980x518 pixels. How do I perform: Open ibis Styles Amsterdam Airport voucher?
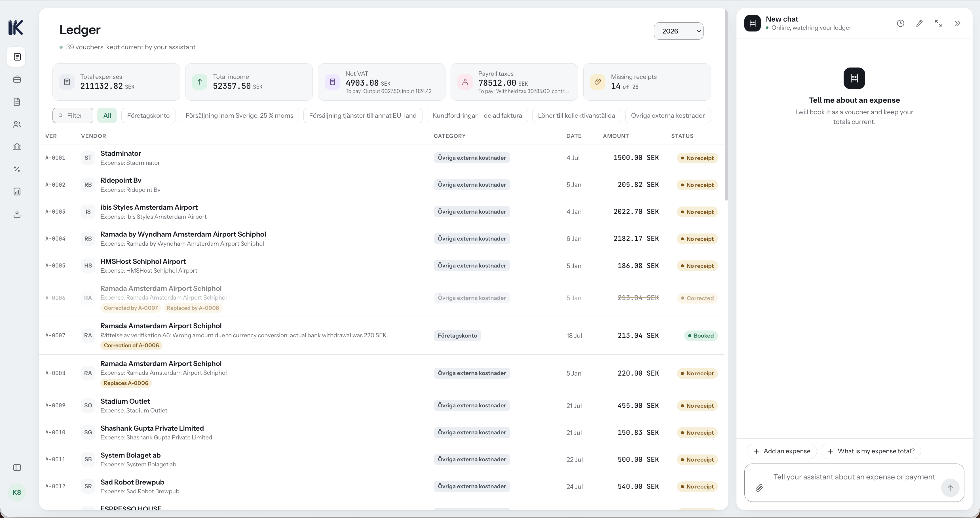381,212
